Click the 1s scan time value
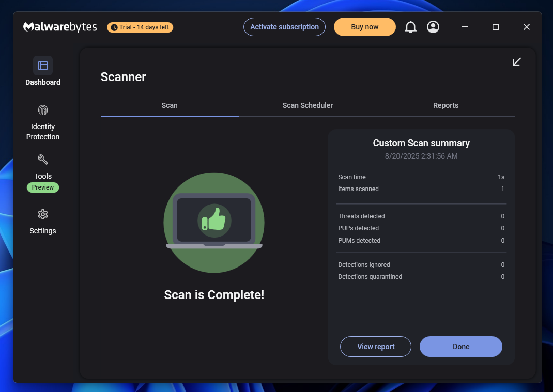The height and width of the screenshot is (392, 553). (x=501, y=177)
